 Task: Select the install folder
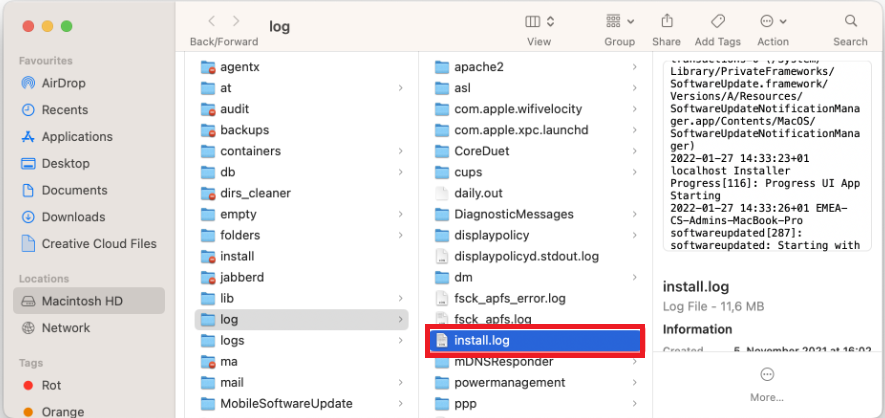[301, 256]
